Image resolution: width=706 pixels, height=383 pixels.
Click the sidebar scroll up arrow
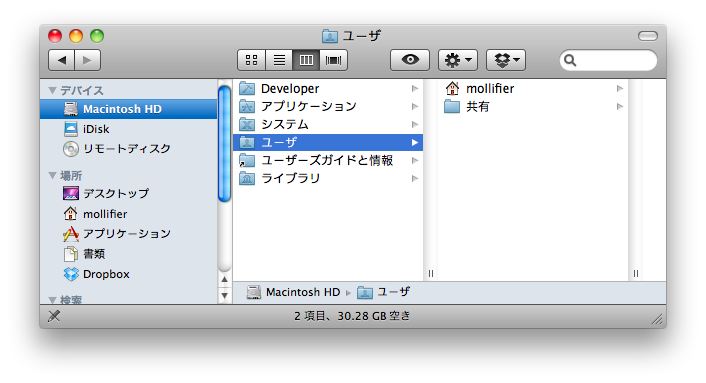click(x=224, y=279)
